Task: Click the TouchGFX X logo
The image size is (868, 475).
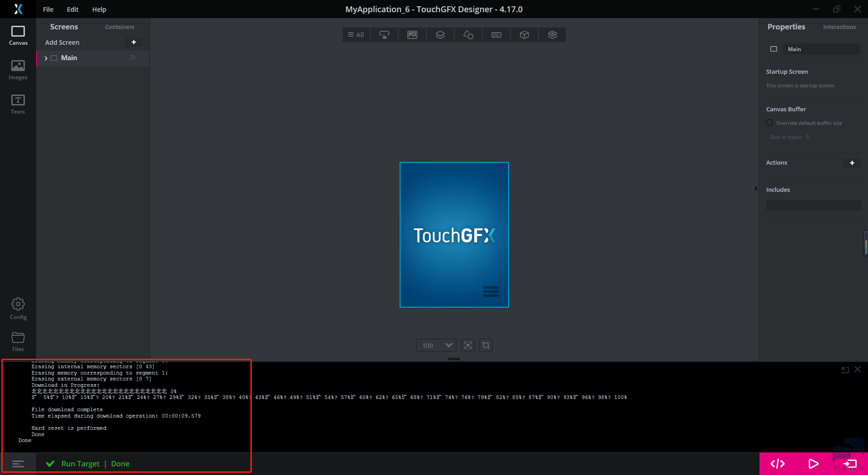Action: pos(18,9)
